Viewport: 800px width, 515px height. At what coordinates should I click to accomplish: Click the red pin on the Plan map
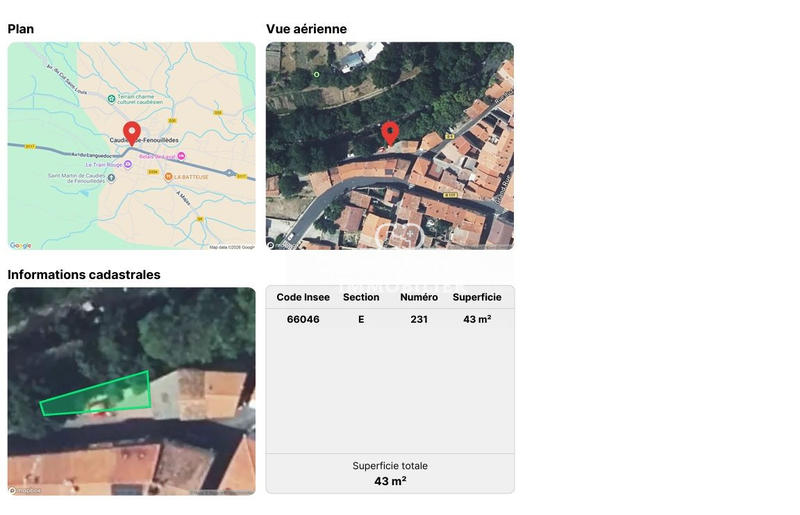132,133
